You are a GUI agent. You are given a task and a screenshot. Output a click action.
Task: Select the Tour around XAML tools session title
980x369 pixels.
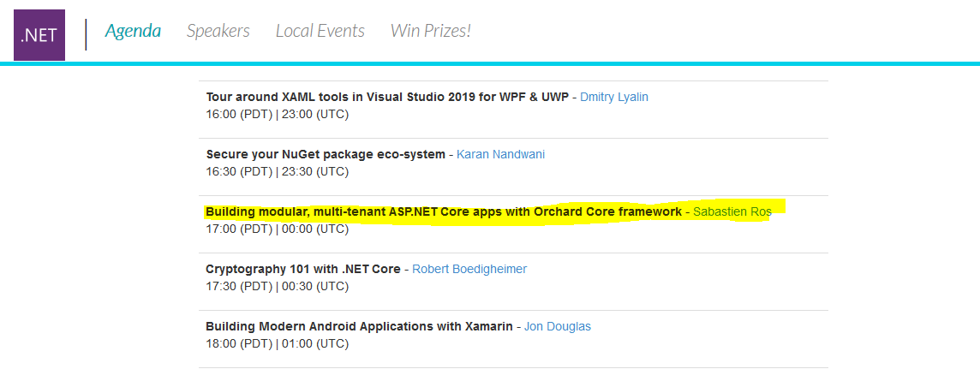click(x=387, y=98)
